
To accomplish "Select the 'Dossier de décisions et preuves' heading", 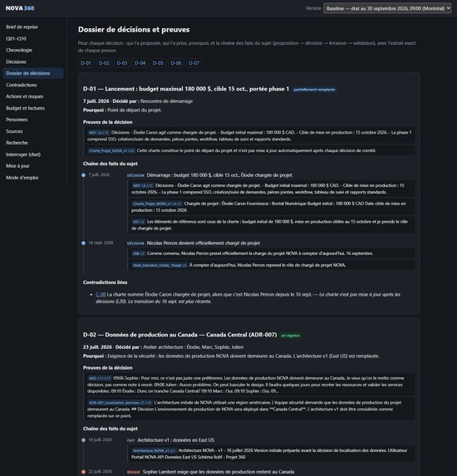I will click(x=134, y=29).
